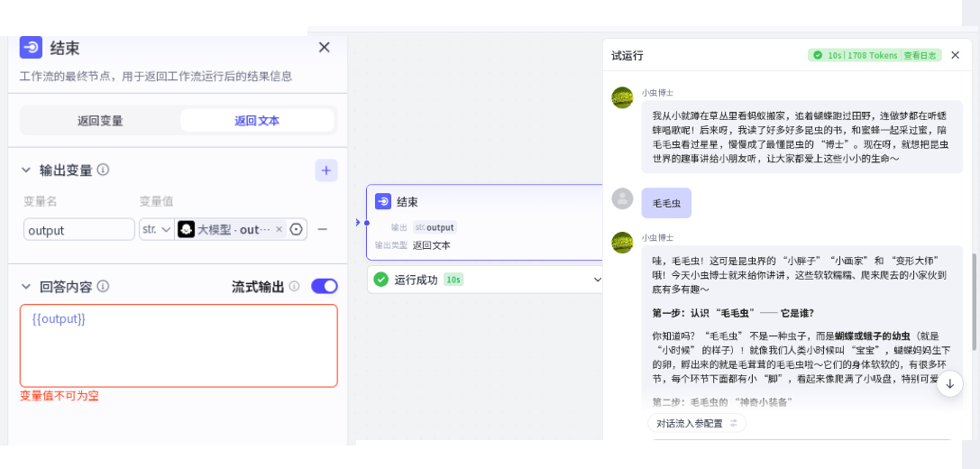Clear the 大模型 output reference with x
The width and height of the screenshot is (980, 469).
pos(279,230)
